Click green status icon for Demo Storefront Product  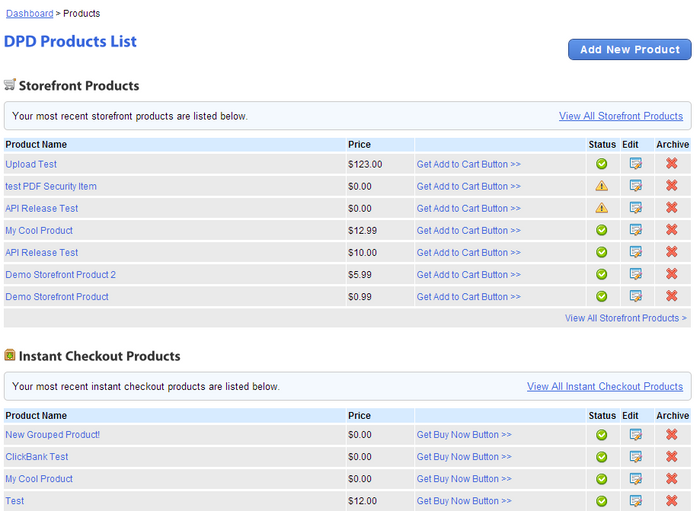601,296
